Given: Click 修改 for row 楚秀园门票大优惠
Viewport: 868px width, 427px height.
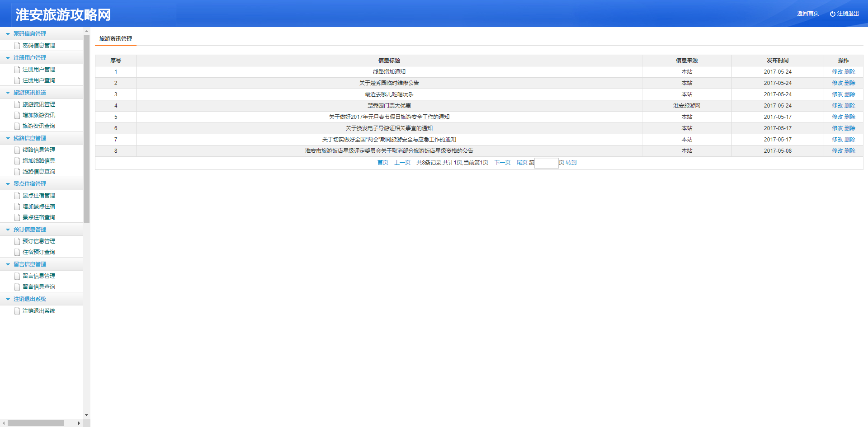Looking at the screenshot, I should 837,106.
